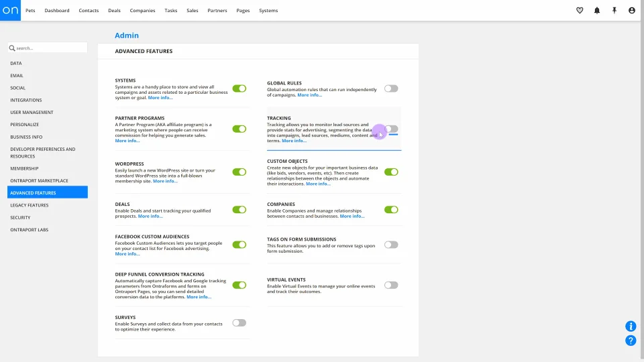The height and width of the screenshot is (362, 644).
Task: Click the search magnifier icon
Action: pyautogui.click(x=12, y=48)
